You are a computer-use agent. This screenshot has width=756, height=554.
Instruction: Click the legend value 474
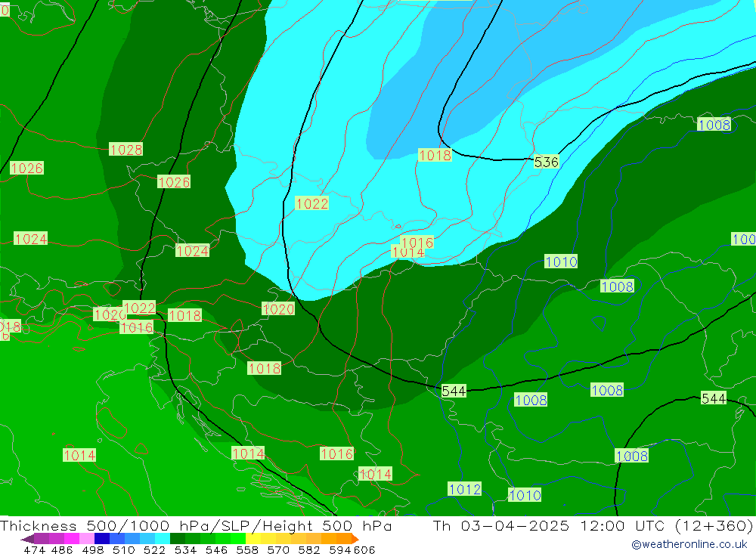[x=34, y=549]
